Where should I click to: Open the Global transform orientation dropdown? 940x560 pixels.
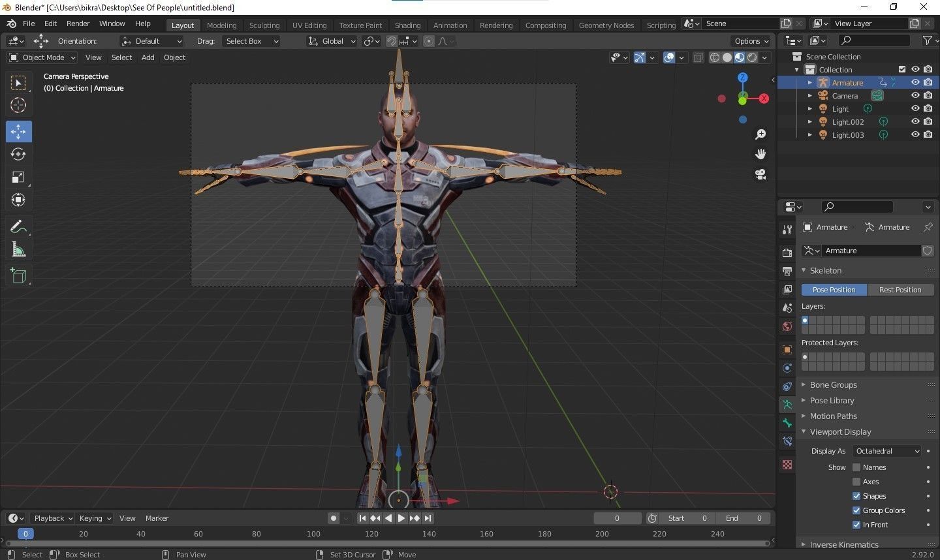[332, 41]
